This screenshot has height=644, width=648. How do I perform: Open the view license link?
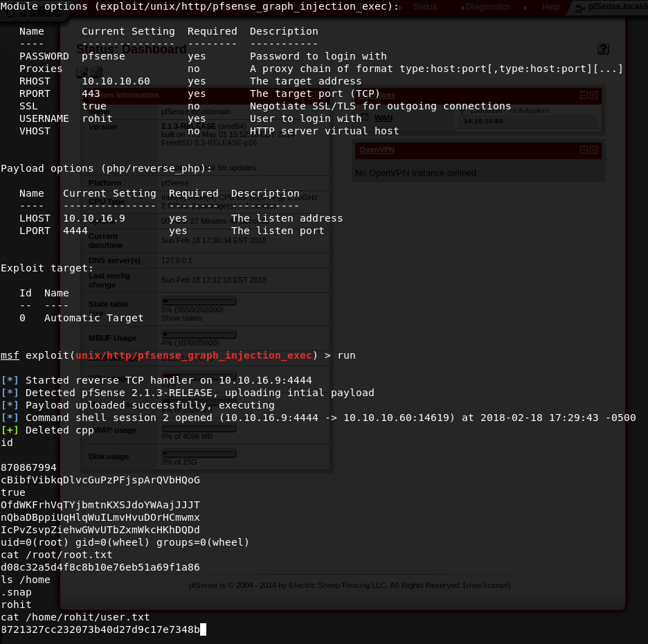click(487, 585)
